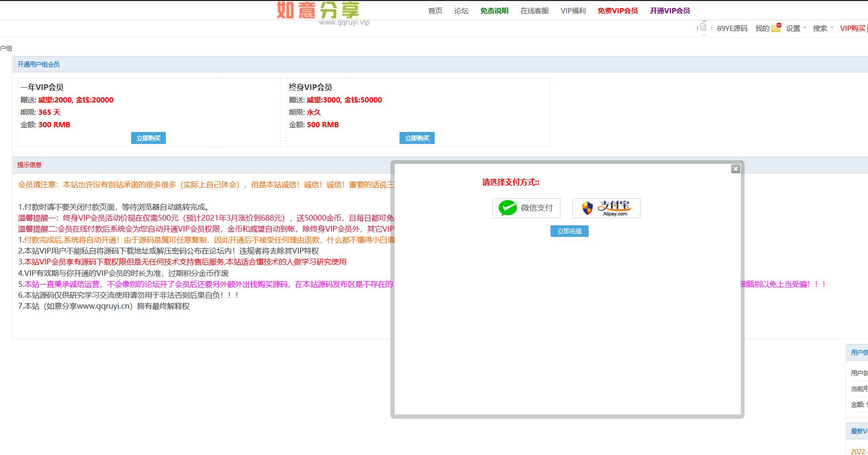The height and width of the screenshot is (455, 868).
Task: Open 我的 messages link
Action: tap(762, 29)
